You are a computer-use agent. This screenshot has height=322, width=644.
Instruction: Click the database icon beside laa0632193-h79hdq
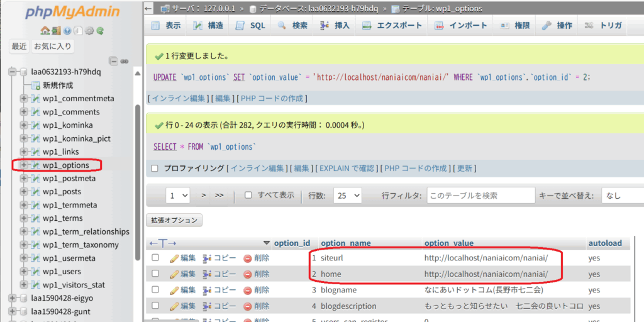[x=24, y=72]
